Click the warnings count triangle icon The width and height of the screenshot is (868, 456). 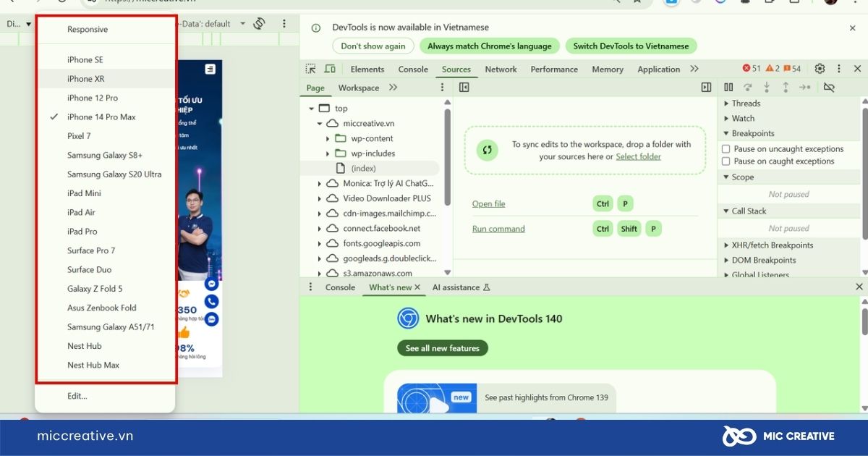769,69
